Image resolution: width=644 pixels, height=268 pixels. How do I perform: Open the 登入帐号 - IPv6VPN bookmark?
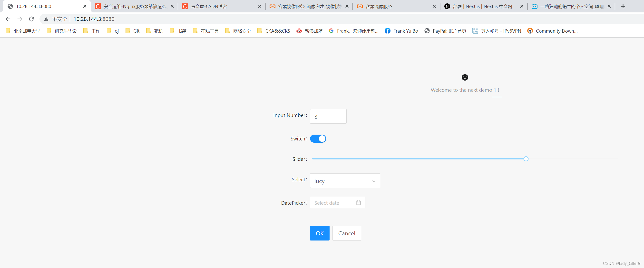point(497,31)
